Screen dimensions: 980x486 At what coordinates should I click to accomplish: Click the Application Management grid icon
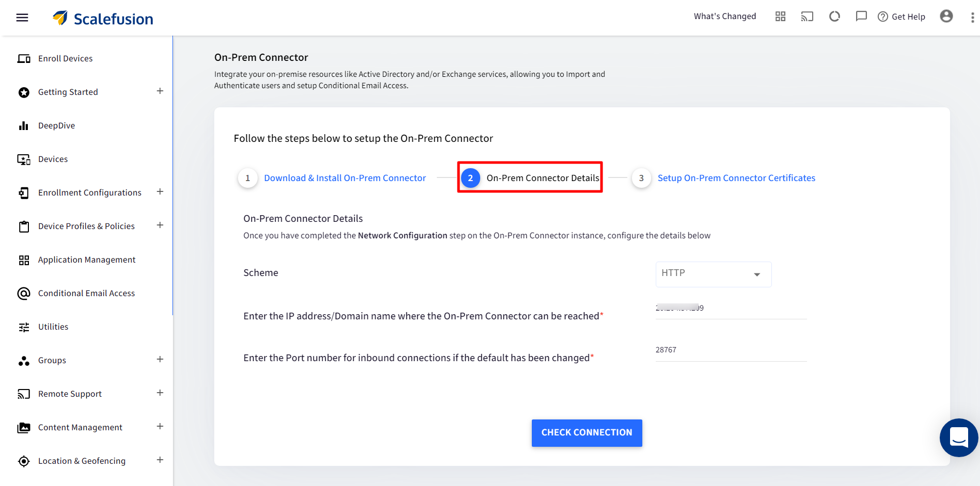24,260
